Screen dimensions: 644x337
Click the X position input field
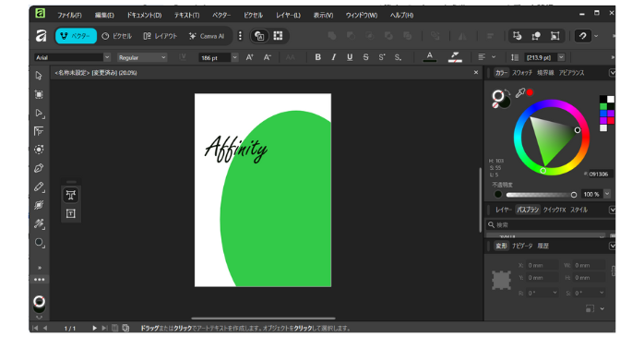coord(543,266)
